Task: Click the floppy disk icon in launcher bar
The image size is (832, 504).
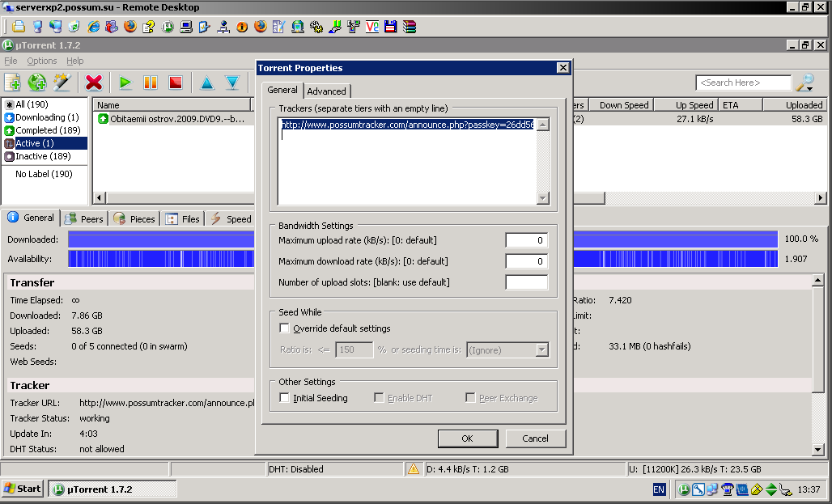Action: tap(391, 26)
